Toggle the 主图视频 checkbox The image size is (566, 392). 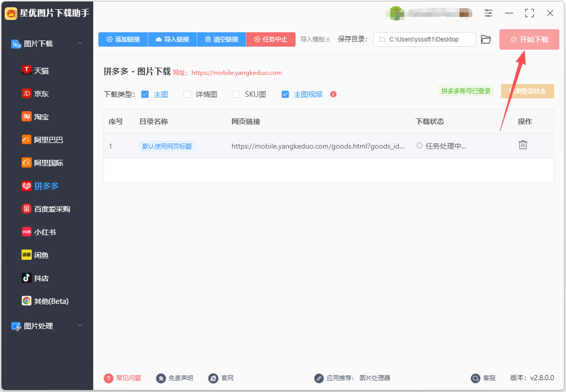tap(285, 94)
